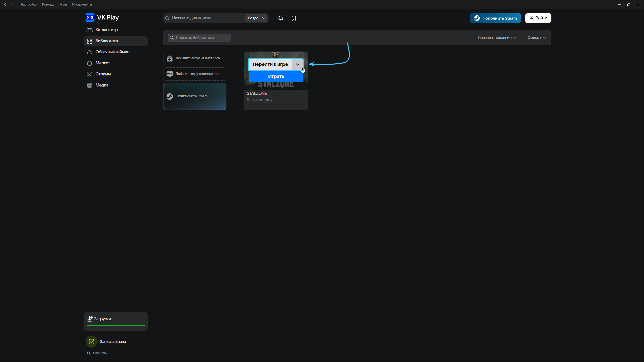This screenshot has width=644, height=362.
Task: Open the Настройки menu
Action: [x=29, y=5]
